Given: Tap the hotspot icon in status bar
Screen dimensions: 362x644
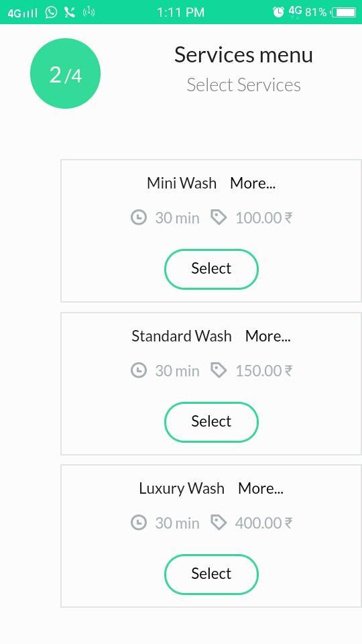Looking at the screenshot, I should 88,12.
